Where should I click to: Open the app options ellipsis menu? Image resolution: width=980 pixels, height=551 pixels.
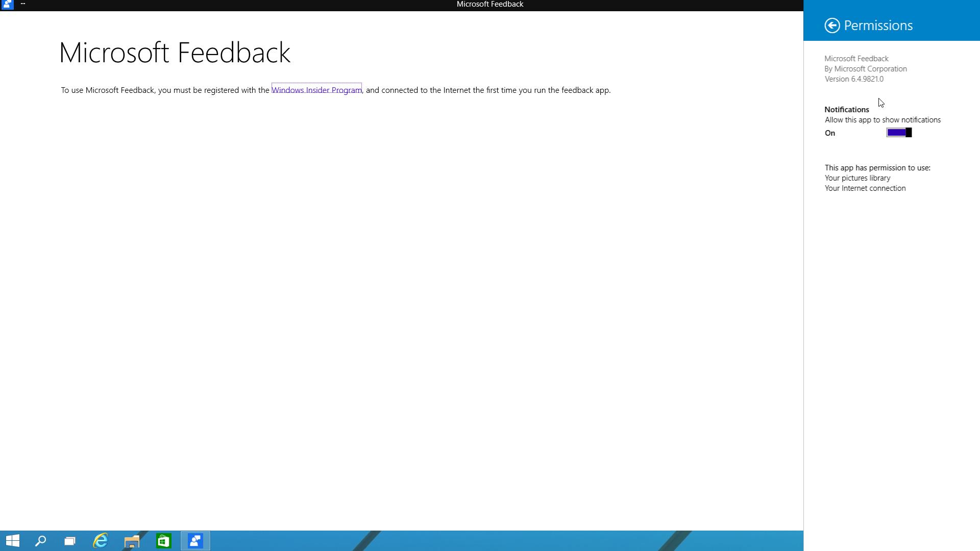click(x=23, y=4)
